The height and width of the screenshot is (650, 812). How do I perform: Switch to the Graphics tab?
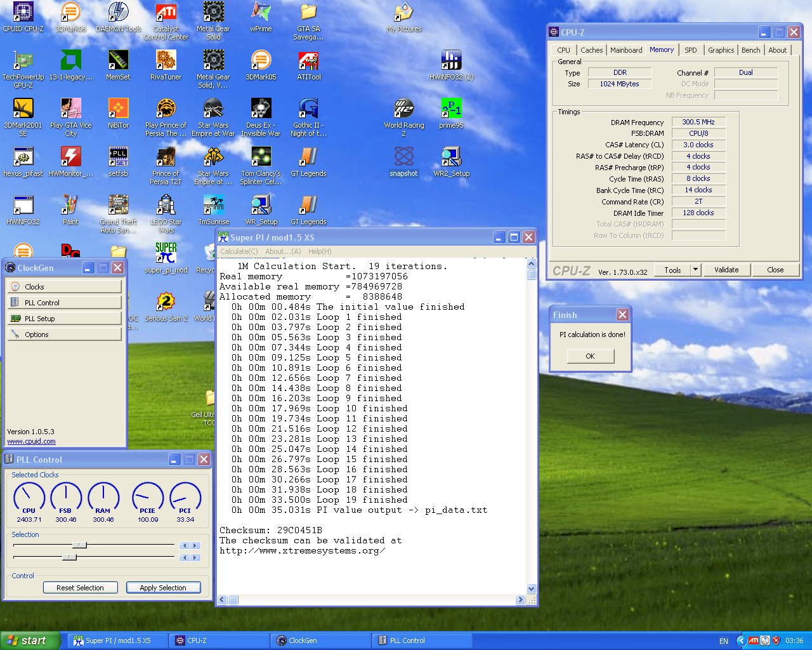721,50
